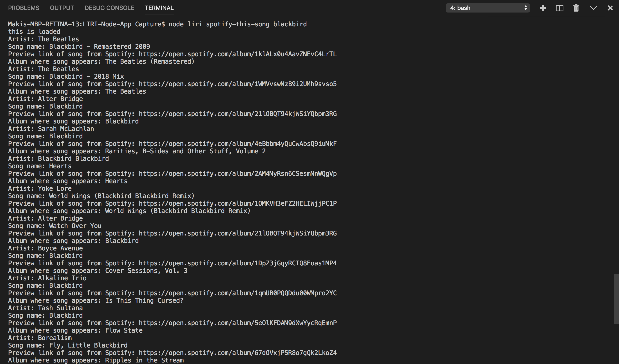
Task: Open Spotify link ending in 1WMVvswNzB9i2UMh9svso5
Action: (237, 84)
